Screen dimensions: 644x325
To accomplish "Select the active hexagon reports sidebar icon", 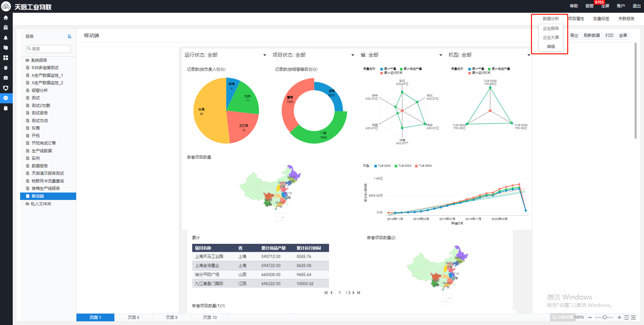I will click(x=6, y=98).
